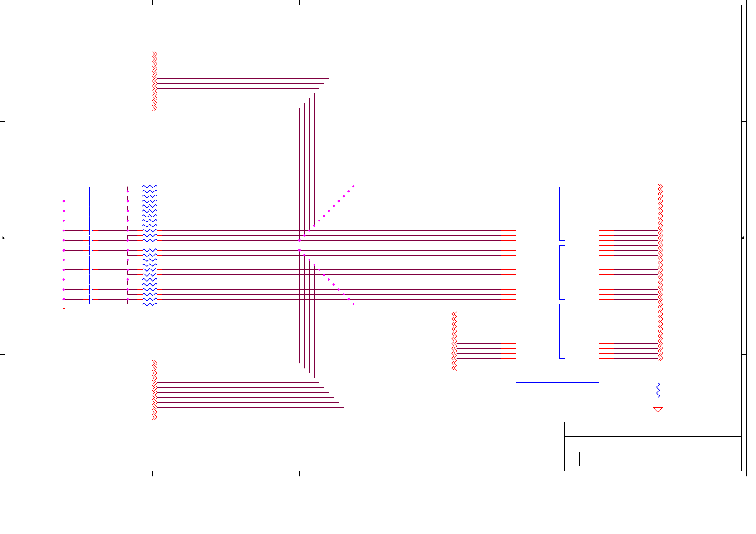756x534 pixels.
Task: Select the triangular ground symbol below the resistor
Action: 658,409
